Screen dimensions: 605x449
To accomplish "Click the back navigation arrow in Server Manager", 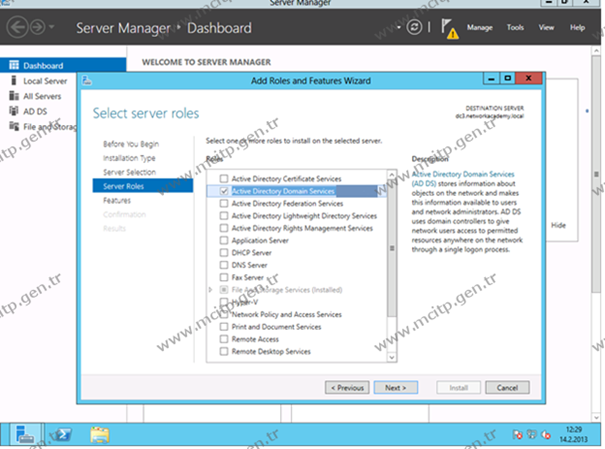I will pos(17,27).
